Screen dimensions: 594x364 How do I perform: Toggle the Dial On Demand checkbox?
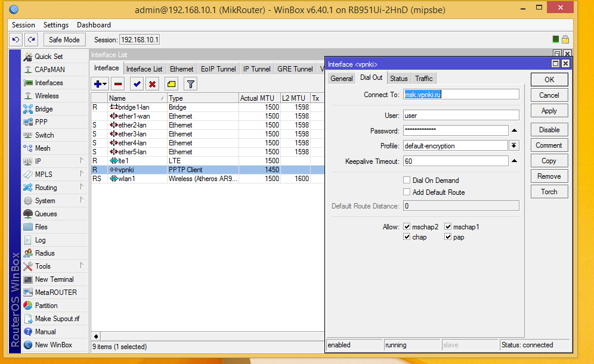[407, 180]
